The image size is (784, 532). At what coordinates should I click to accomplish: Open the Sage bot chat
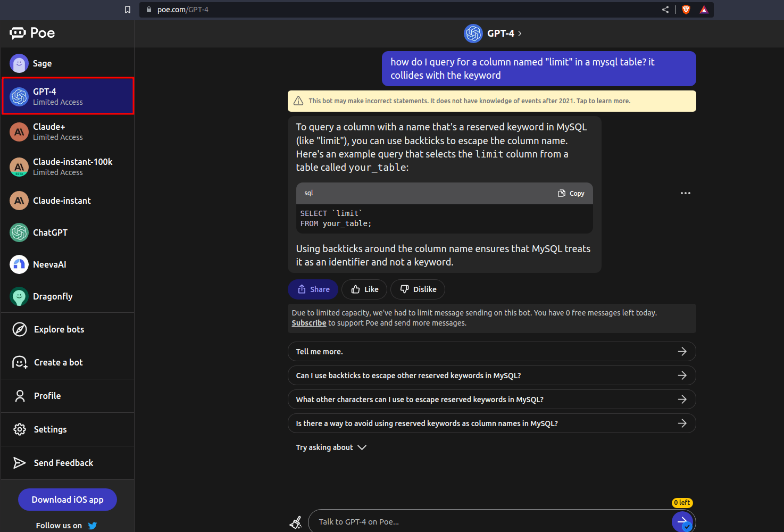68,63
